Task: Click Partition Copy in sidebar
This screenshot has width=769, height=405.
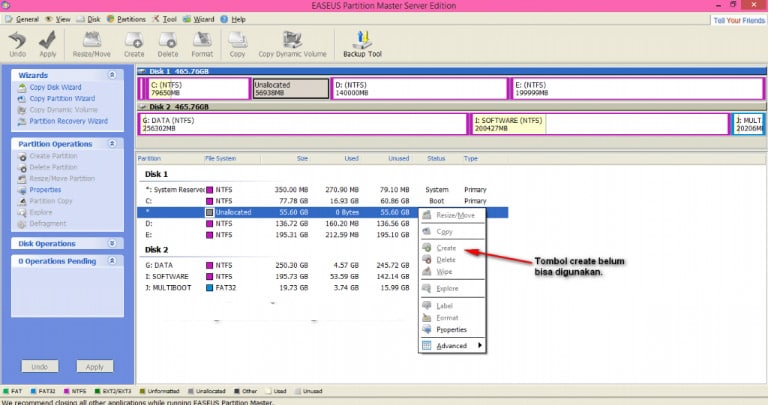Action: (x=45, y=201)
